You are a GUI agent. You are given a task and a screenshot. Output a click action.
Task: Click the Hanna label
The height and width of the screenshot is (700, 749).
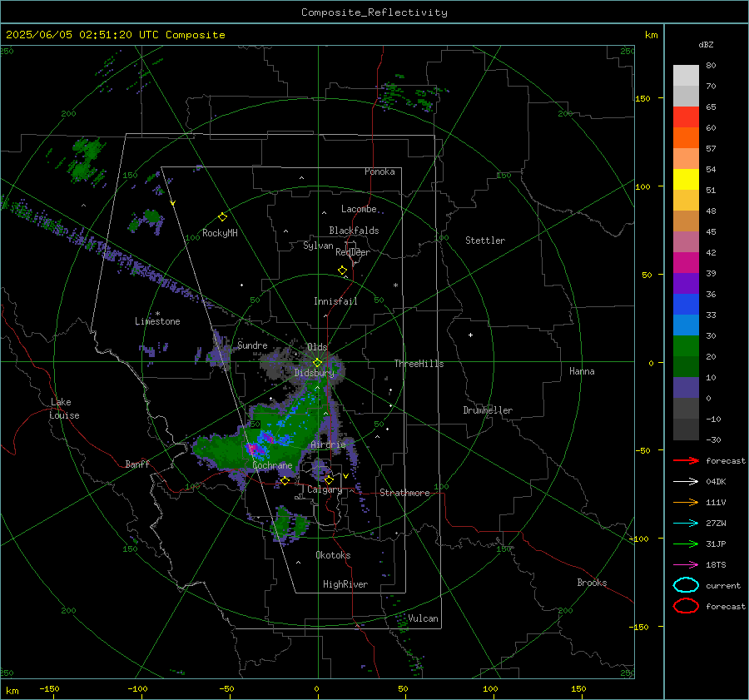582,371
